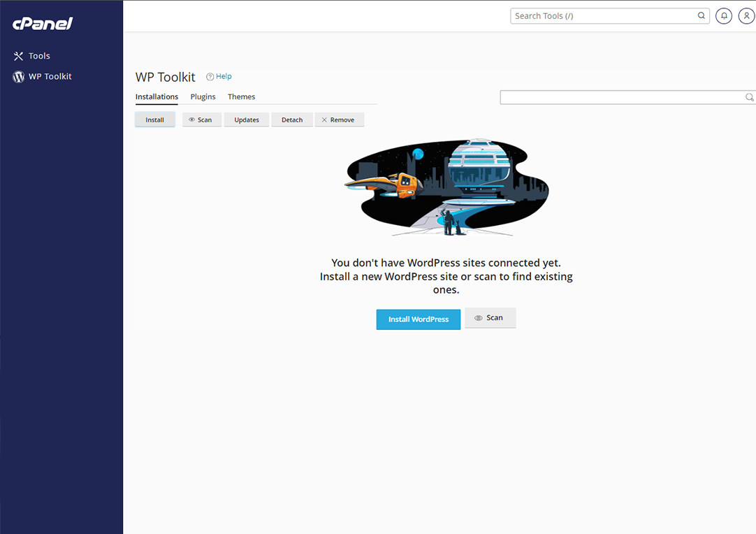Click the Remove X icon in the toolbar
Image resolution: width=756 pixels, height=534 pixels.
pyautogui.click(x=324, y=119)
